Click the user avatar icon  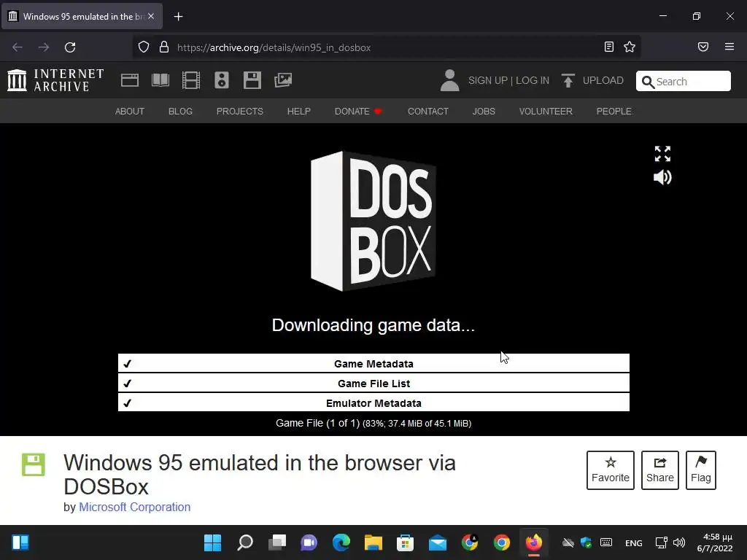coord(449,80)
